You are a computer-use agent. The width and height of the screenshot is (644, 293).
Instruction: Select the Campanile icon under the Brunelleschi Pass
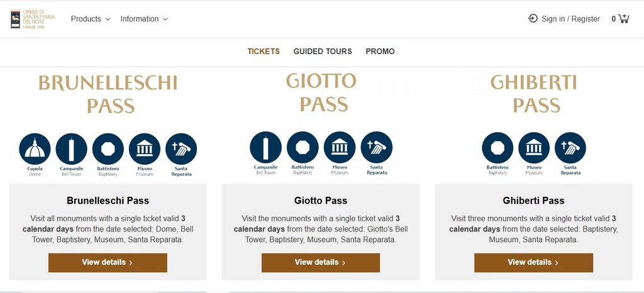click(72, 148)
